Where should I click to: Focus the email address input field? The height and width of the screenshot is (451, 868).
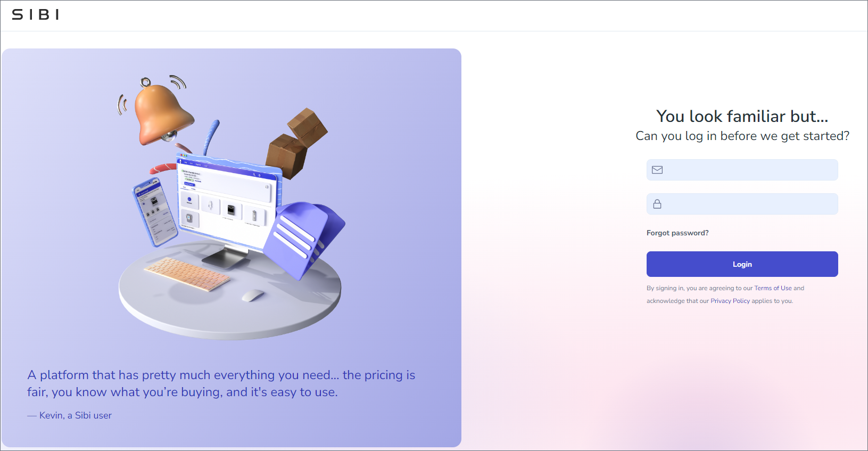coord(742,170)
